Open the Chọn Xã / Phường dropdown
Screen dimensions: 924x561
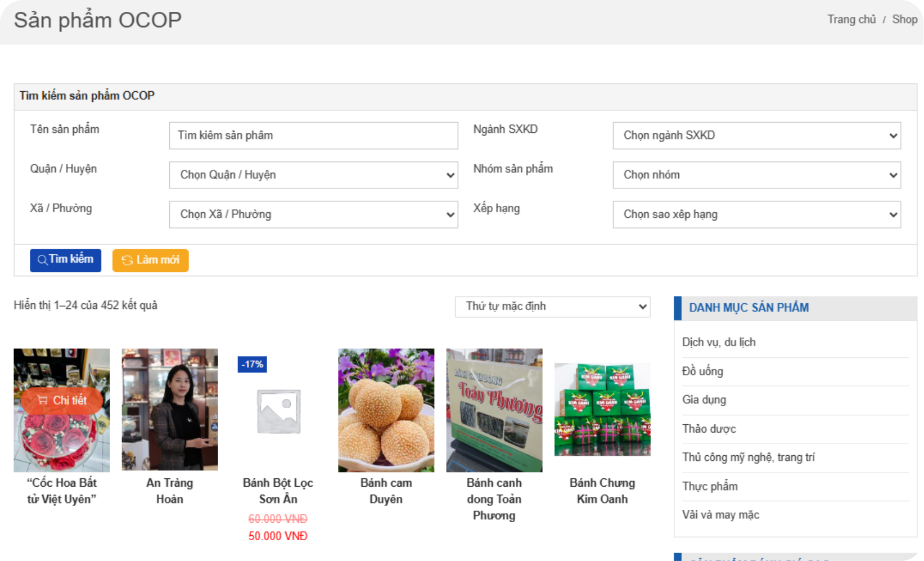click(313, 214)
